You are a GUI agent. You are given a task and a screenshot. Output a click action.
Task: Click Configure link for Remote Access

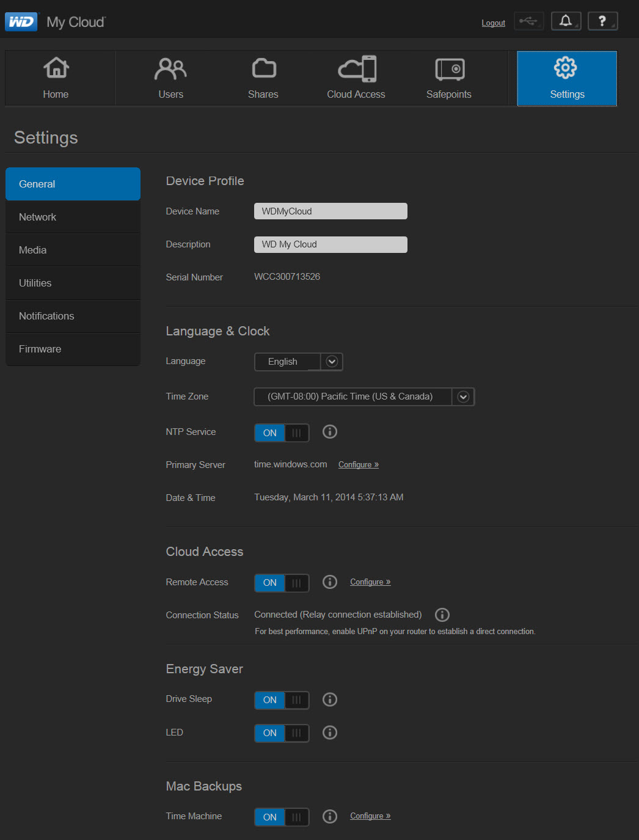point(370,582)
